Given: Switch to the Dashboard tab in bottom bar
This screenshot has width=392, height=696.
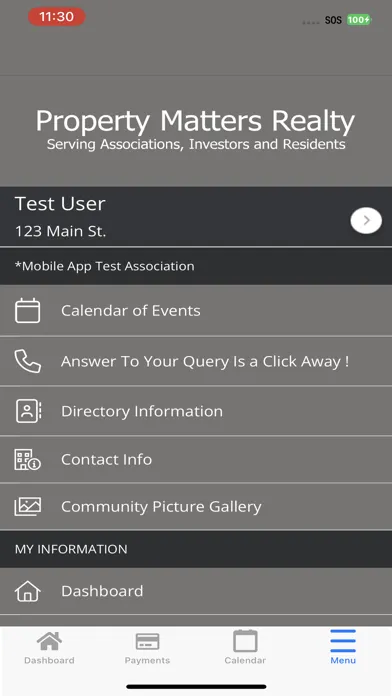Looking at the screenshot, I should (x=49, y=648).
